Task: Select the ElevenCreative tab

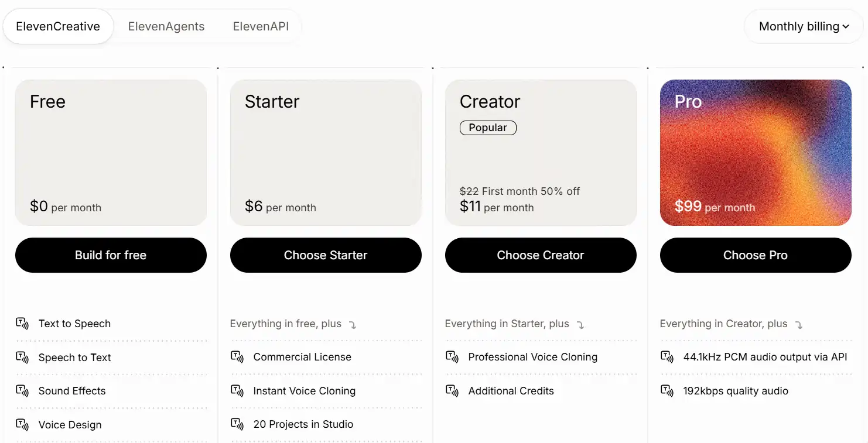Action: 58,26
